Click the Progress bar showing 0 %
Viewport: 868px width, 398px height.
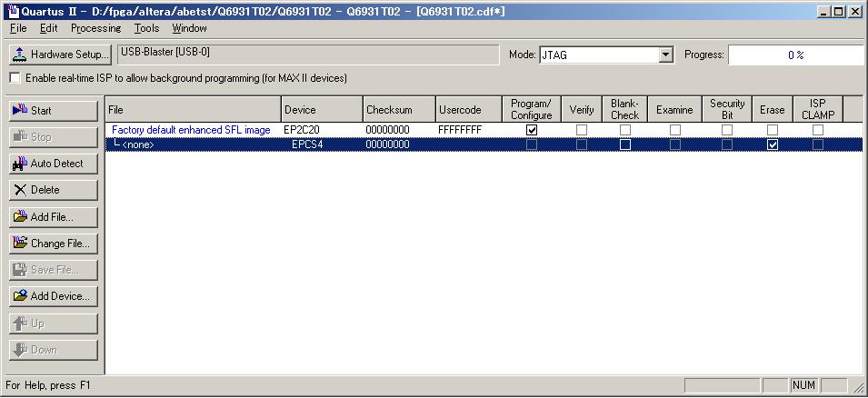[796, 55]
